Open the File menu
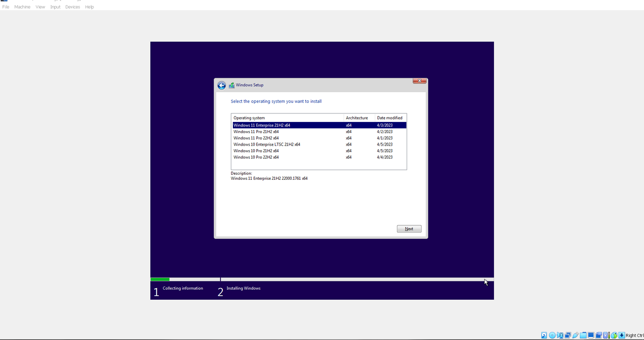The image size is (644, 340). tap(6, 7)
